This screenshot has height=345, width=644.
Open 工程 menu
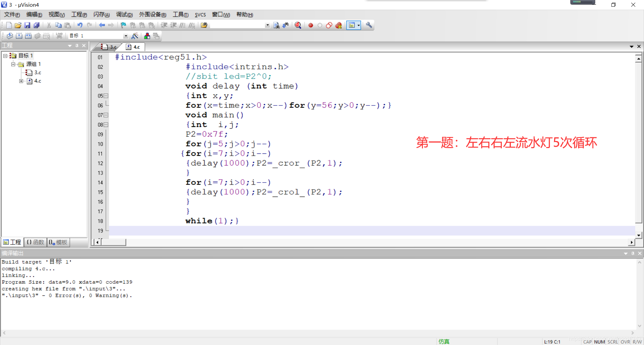tap(79, 14)
